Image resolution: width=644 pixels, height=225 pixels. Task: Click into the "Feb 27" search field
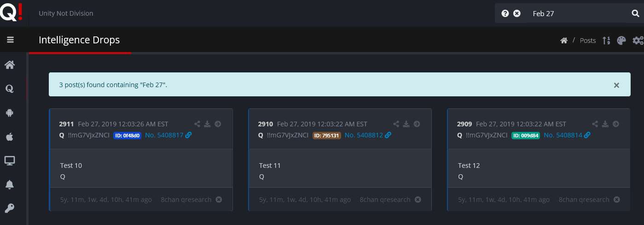click(575, 14)
